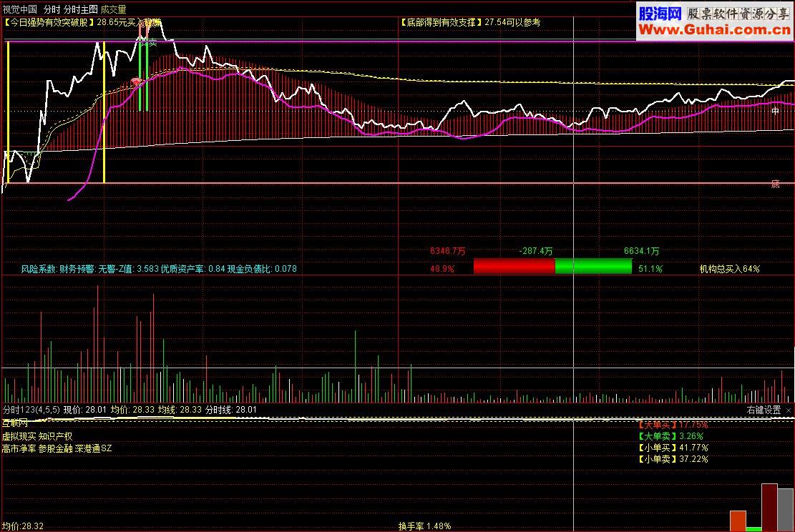Click the 高市净率 tag
Image resolution: width=795 pixels, height=532 pixels.
(19, 448)
